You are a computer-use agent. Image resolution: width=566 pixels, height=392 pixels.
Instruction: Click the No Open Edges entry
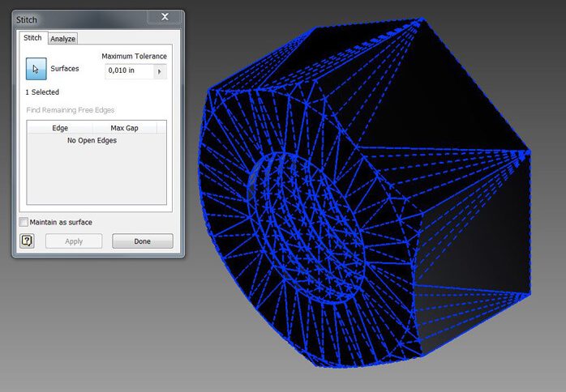92,141
